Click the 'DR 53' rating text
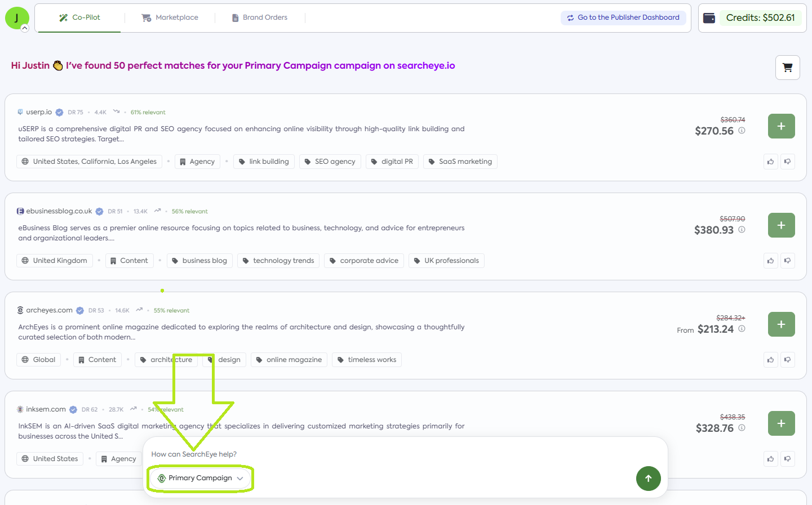 (x=96, y=311)
